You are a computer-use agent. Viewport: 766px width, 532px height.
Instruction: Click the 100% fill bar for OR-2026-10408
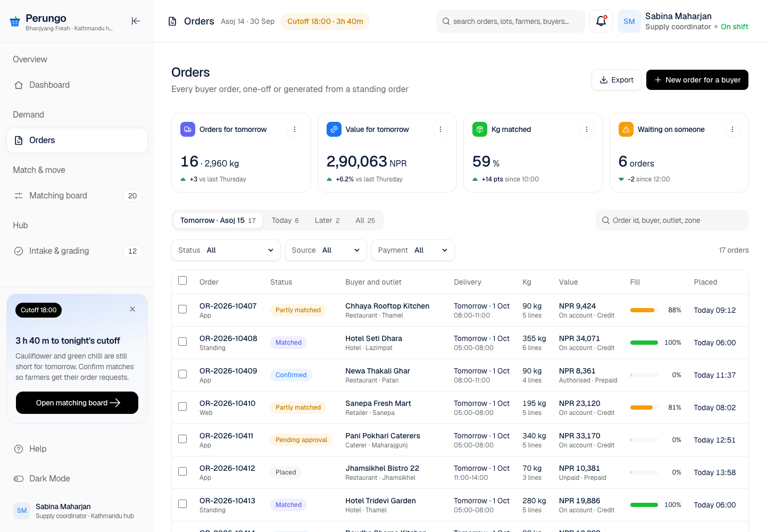(644, 343)
